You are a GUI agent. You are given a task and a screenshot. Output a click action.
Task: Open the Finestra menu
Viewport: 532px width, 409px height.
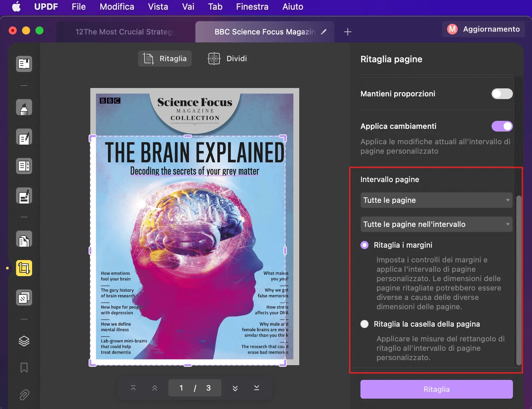click(252, 7)
